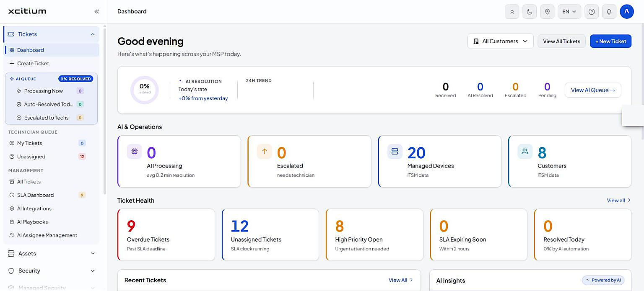Click the Tickets ticket icon in sidebar

tap(11, 34)
